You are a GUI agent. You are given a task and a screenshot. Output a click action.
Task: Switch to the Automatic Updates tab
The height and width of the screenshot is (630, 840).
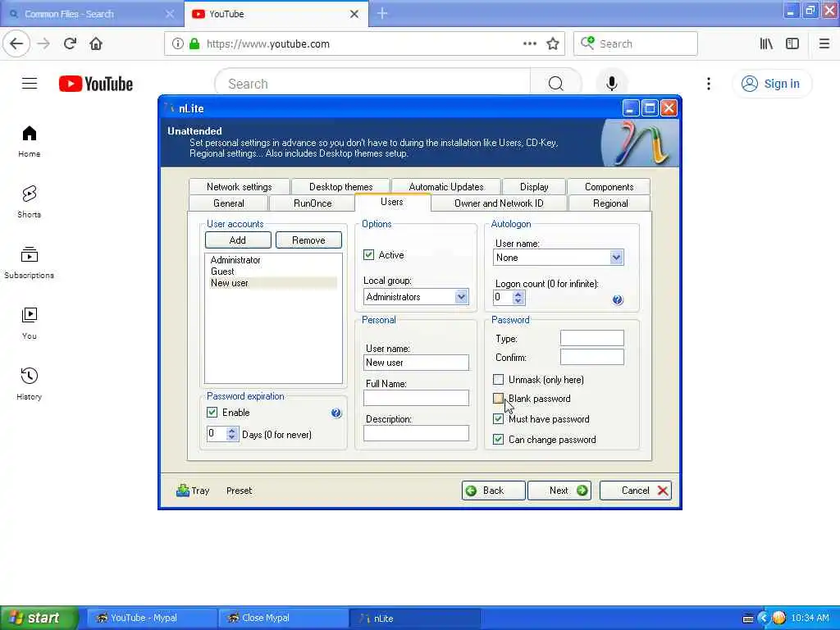[446, 186]
